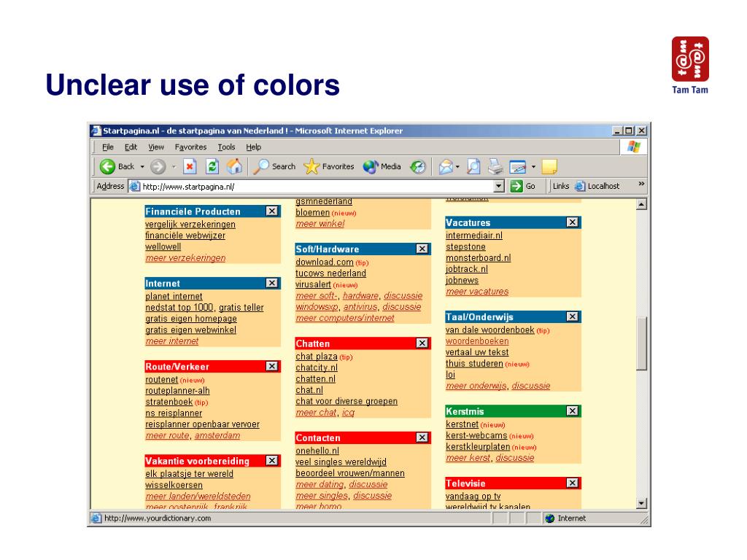The height and width of the screenshot is (560, 747).
Task: Click the page icon in the address bar
Action: [x=135, y=186]
